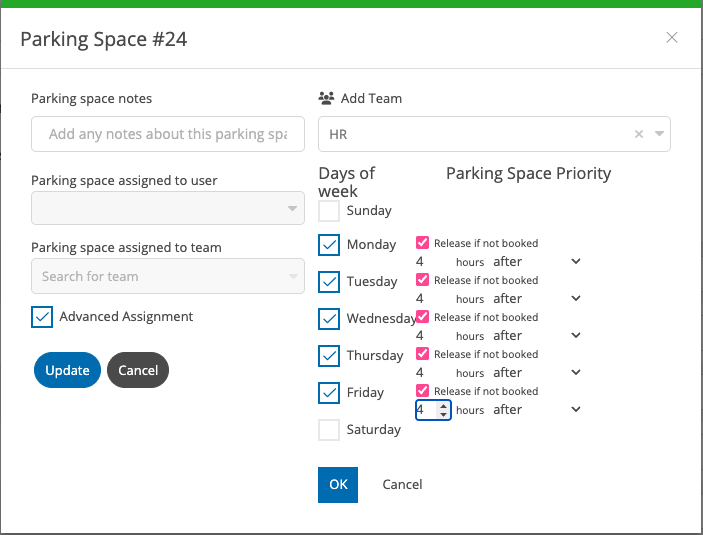
Task: Click the dark Cancel button beside Update
Action: tap(138, 370)
